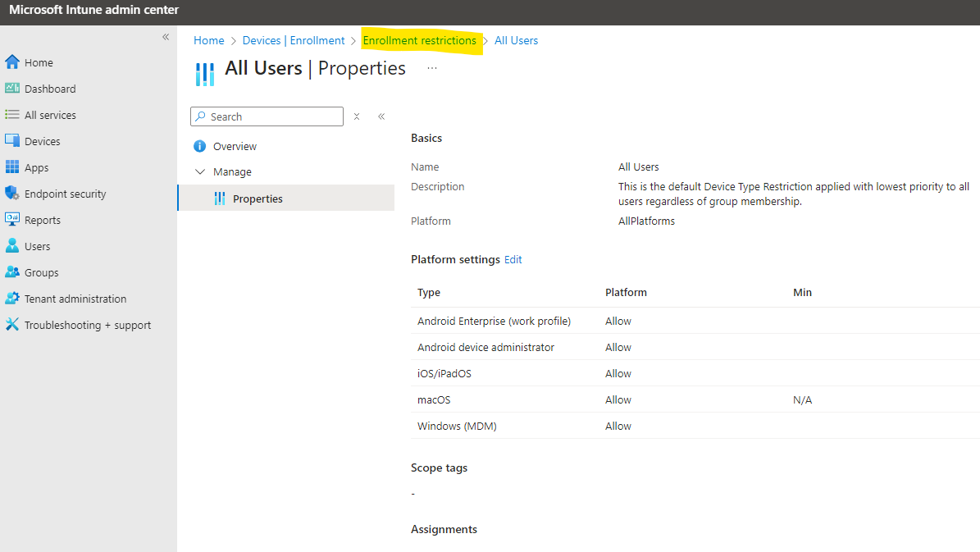980x552 pixels.
Task: Collapse the left navigation pane with the double chevron
Action: click(165, 37)
